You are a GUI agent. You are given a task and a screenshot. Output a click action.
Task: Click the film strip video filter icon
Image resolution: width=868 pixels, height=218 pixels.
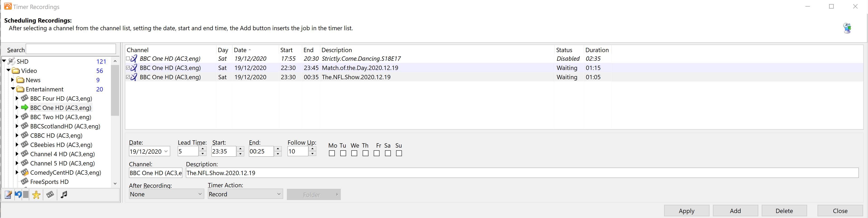click(x=50, y=195)
